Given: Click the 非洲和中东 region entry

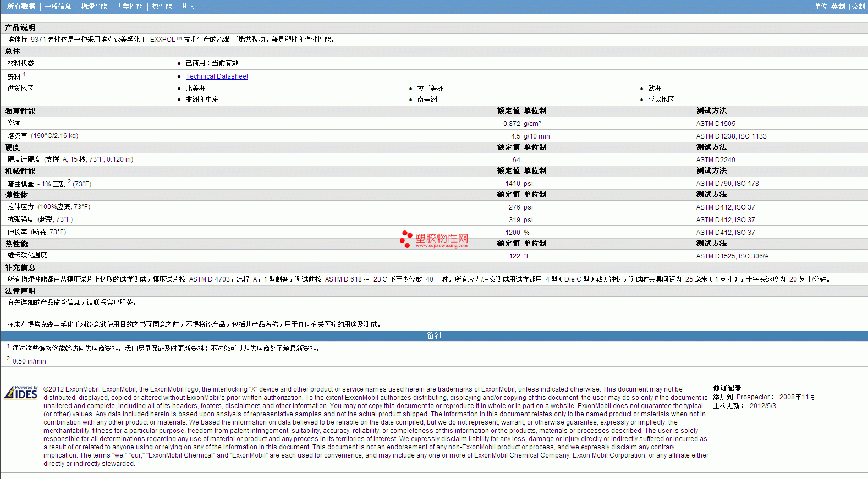Looking at the screenshot, I should pyautogui.click(x=202, y=100).
